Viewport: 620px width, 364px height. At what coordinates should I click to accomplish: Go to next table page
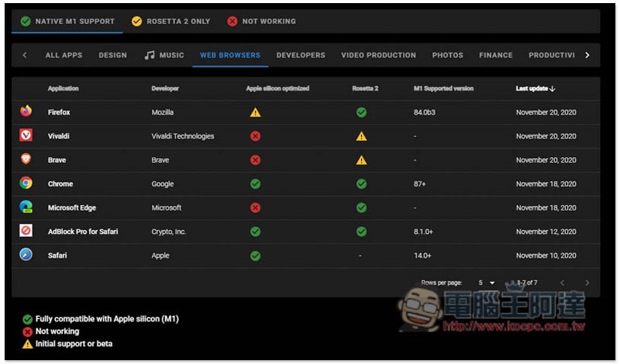(587, 283)
